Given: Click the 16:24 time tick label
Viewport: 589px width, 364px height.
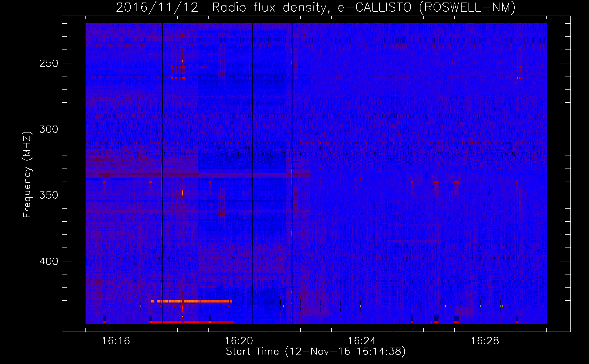Looking at the screenshot, I should (x=362, y=341).
